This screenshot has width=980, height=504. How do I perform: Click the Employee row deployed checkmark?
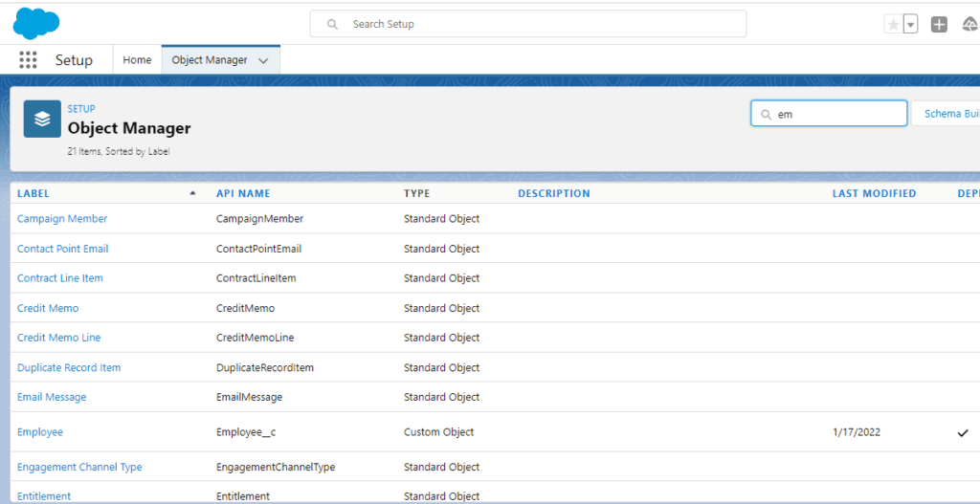point(963,432)
